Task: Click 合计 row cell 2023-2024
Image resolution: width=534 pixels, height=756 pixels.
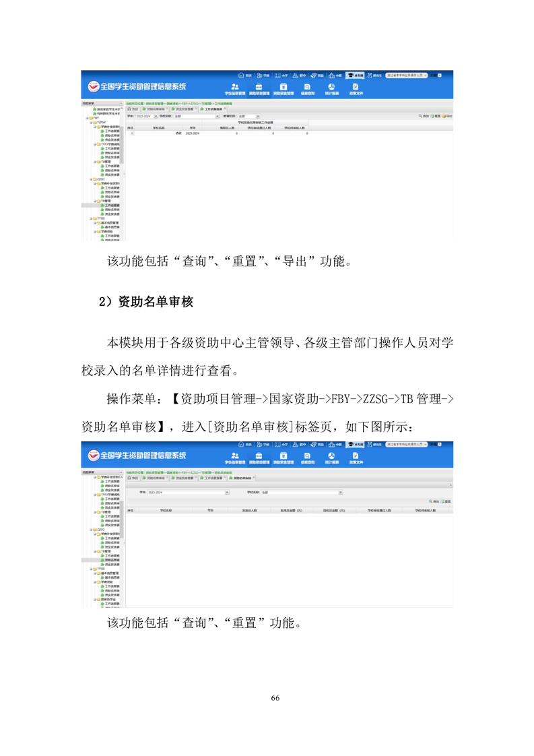Action: [193, 133]
